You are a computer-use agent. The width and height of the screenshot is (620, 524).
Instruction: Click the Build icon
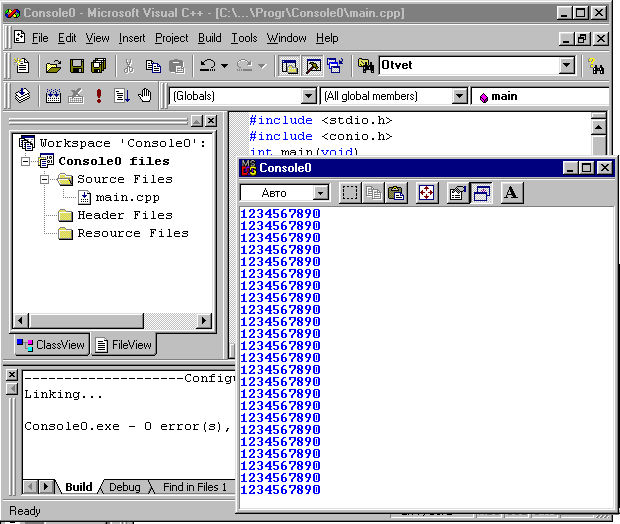pos(53,95)
